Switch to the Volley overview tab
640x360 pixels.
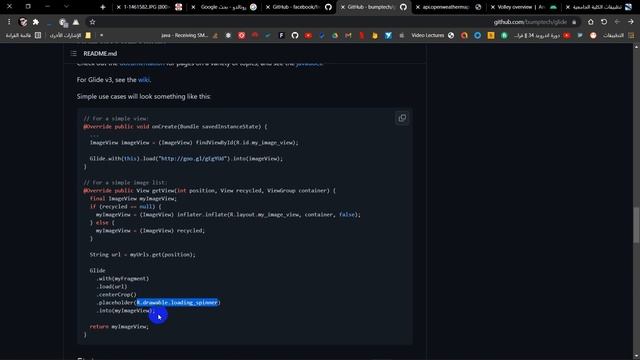524,7
